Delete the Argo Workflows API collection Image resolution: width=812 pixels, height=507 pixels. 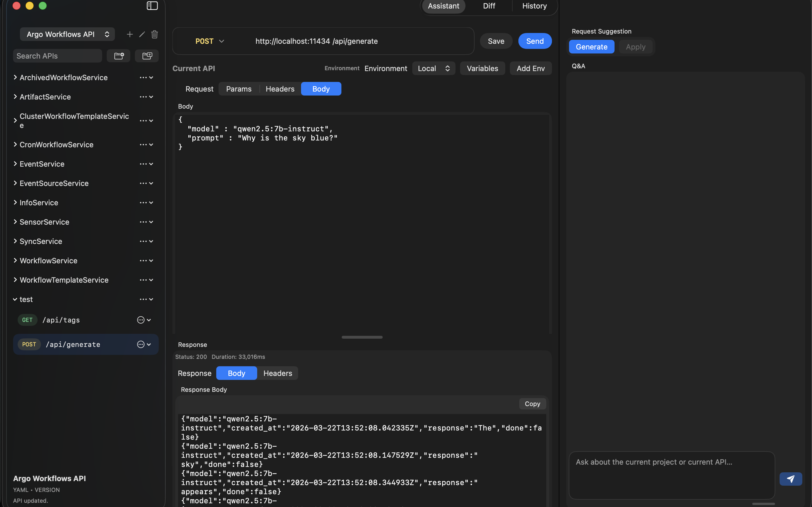pos(154,34)
